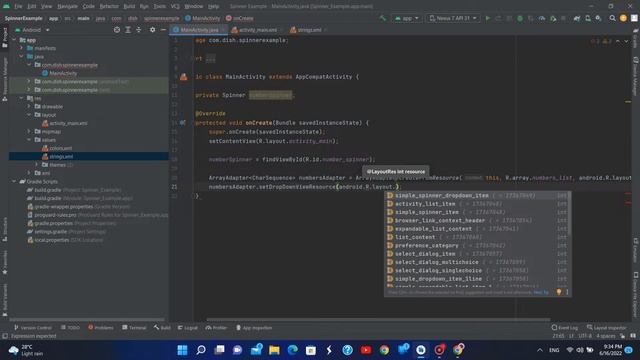This screenshot has height=360, width=640.
Task: Click Select Opened File target icon
Action: [x=117, y=30]
